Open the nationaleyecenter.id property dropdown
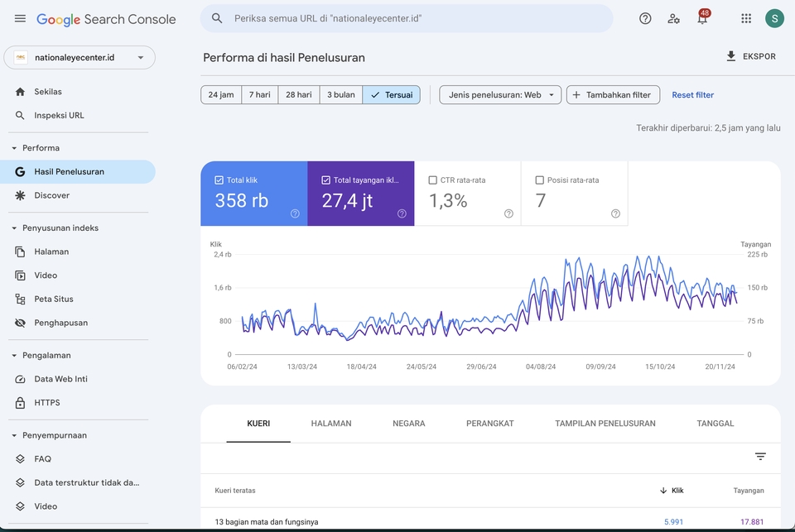 coord(79,57)
